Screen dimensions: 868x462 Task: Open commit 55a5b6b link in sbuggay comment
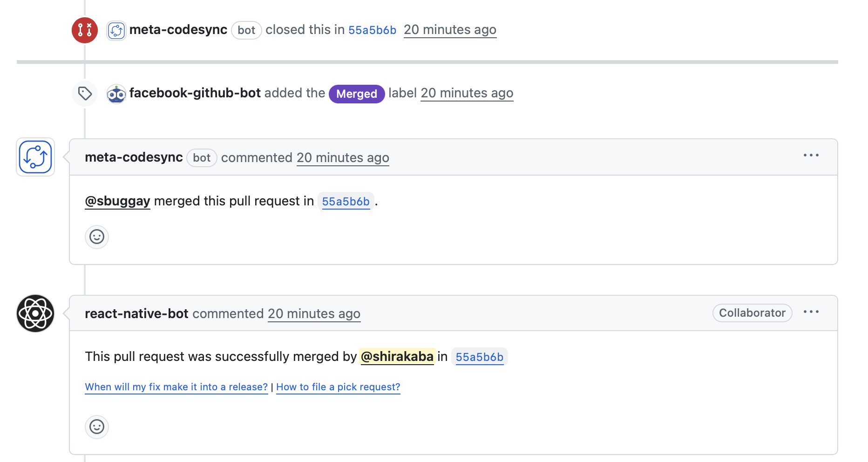[346, 202]
